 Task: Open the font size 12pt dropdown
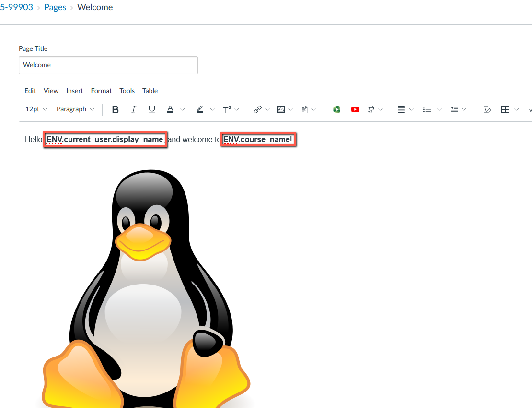(x=36, y=109)
